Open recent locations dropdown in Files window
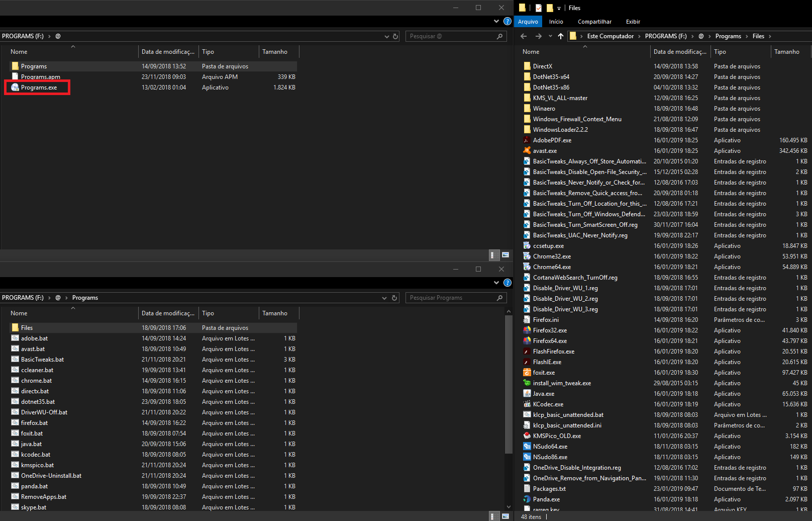Image resolution: width=812 pixels, height=521 pixels. [550, 36]
